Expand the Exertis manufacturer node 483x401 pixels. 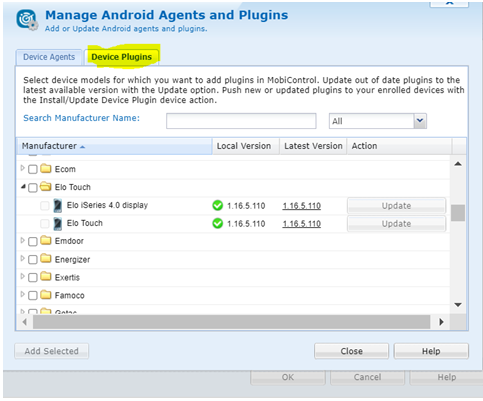[x=23, y=276]
